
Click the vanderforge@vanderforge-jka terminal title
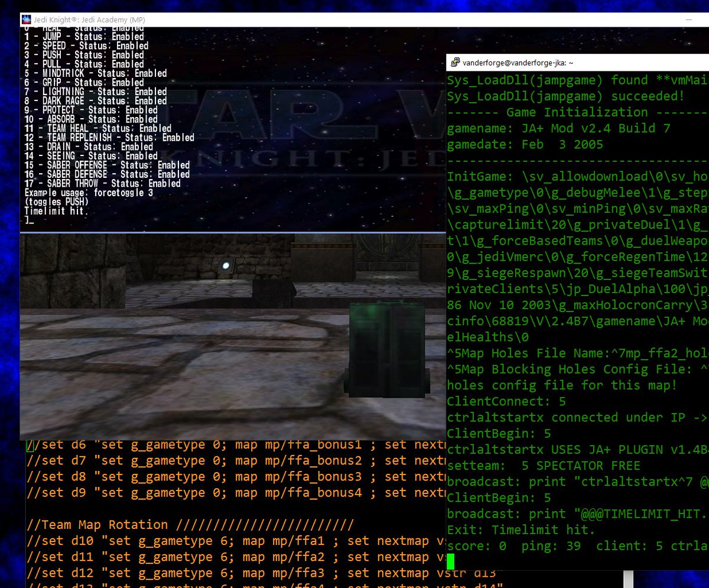(519, 62)
